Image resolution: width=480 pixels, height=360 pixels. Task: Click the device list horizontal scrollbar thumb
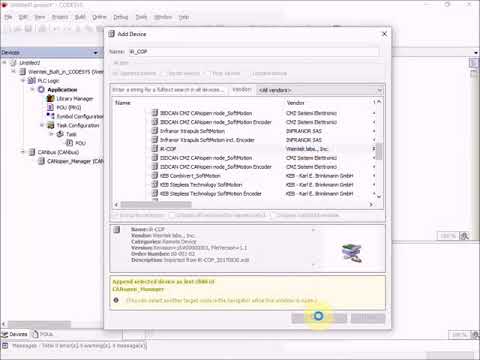[x=156, y=204]
